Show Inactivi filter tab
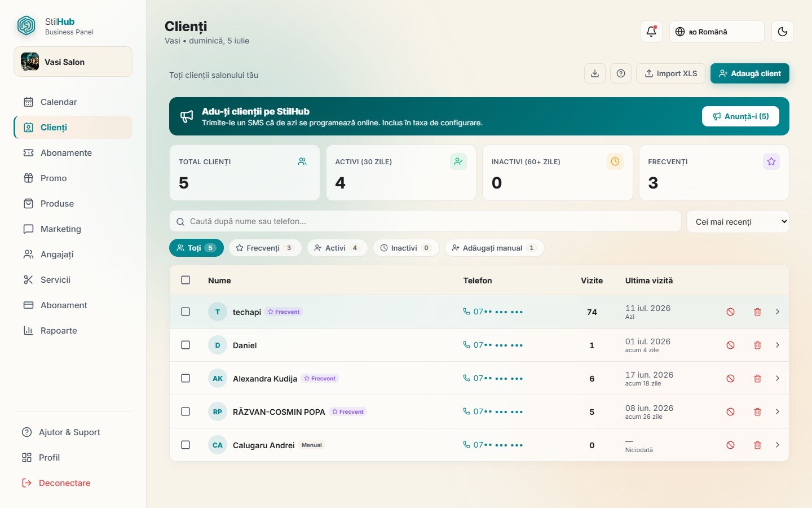Image resolution: width=812 pixels, height=508 pixels. tap(406, 248)
